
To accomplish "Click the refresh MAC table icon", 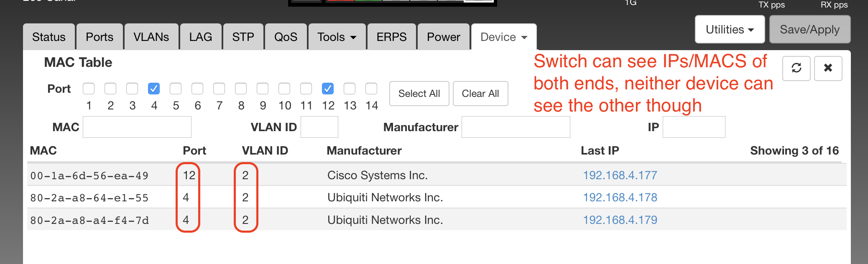I will 796,68.
